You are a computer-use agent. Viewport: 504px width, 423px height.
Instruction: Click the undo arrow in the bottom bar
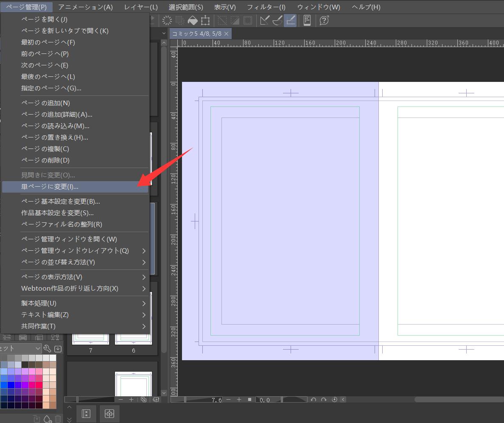(x=314, y=399)
